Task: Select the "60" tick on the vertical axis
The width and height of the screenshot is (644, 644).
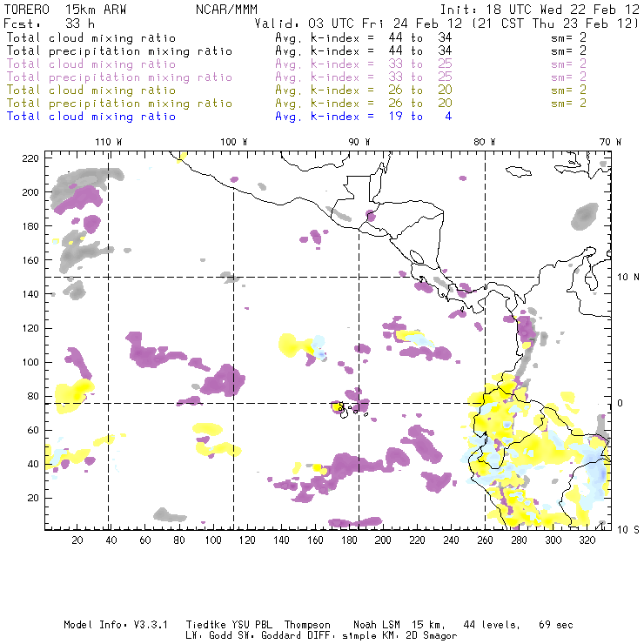Action: 33,431
